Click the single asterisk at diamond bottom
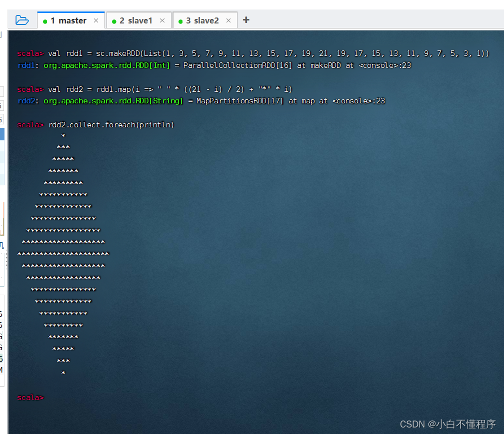Viewport: 504px width, 434px height. click(63, 373)
